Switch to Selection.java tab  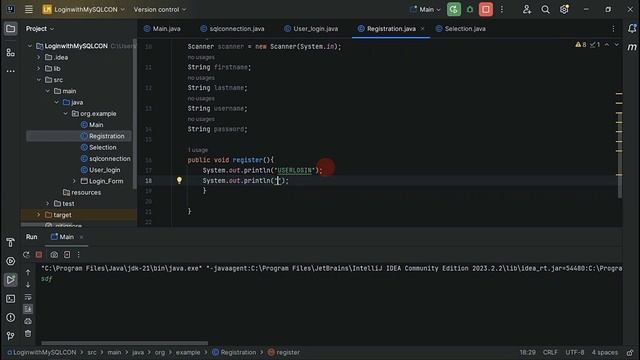(460, 29)
